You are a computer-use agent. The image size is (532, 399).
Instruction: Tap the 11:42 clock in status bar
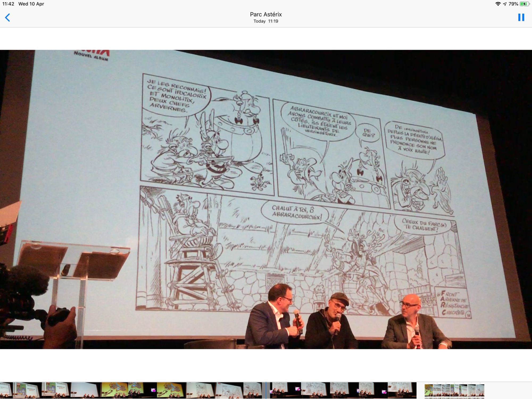tap(8, 4)
